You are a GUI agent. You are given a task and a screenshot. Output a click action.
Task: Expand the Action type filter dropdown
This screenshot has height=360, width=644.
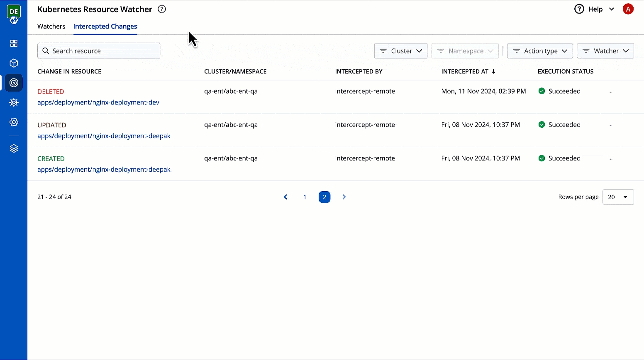(539, 51)
